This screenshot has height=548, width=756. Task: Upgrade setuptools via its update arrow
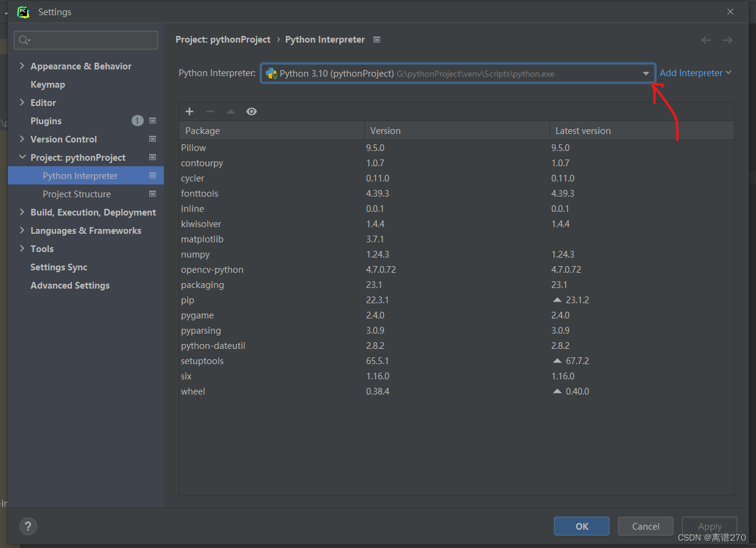pos(557,360)
